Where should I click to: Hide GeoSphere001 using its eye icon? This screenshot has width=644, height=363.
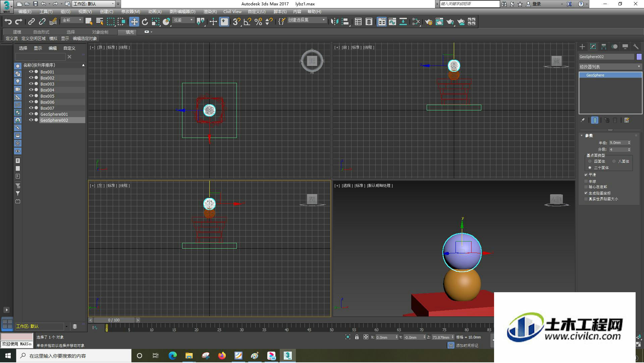click(31, 114)
